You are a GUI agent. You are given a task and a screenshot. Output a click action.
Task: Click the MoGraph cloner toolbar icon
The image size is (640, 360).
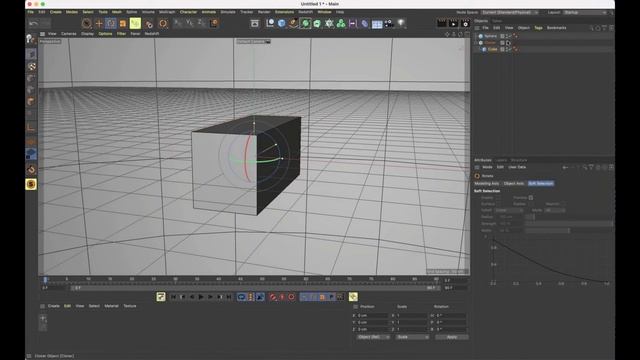coord(341,23)
